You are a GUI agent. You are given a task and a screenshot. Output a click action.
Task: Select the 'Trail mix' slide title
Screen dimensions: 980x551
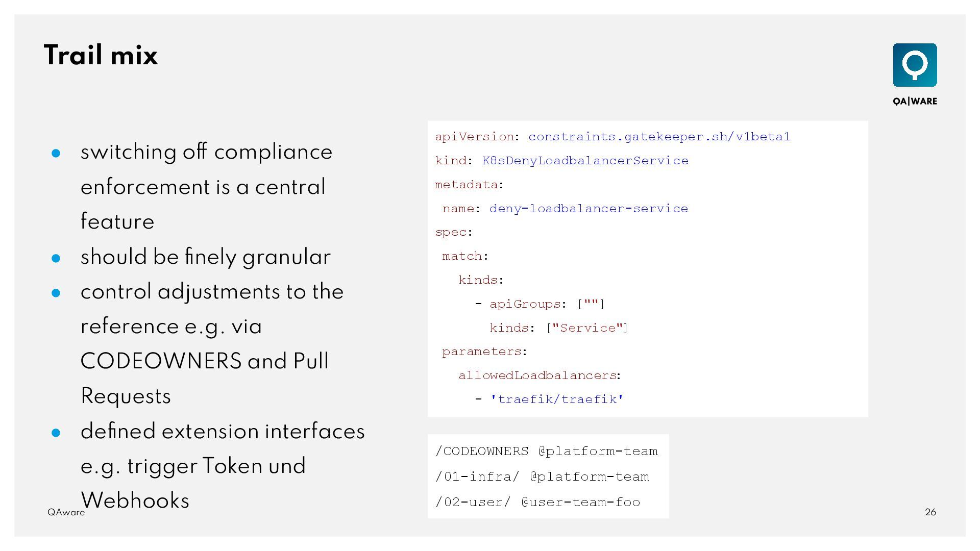(x=101, y=55)
